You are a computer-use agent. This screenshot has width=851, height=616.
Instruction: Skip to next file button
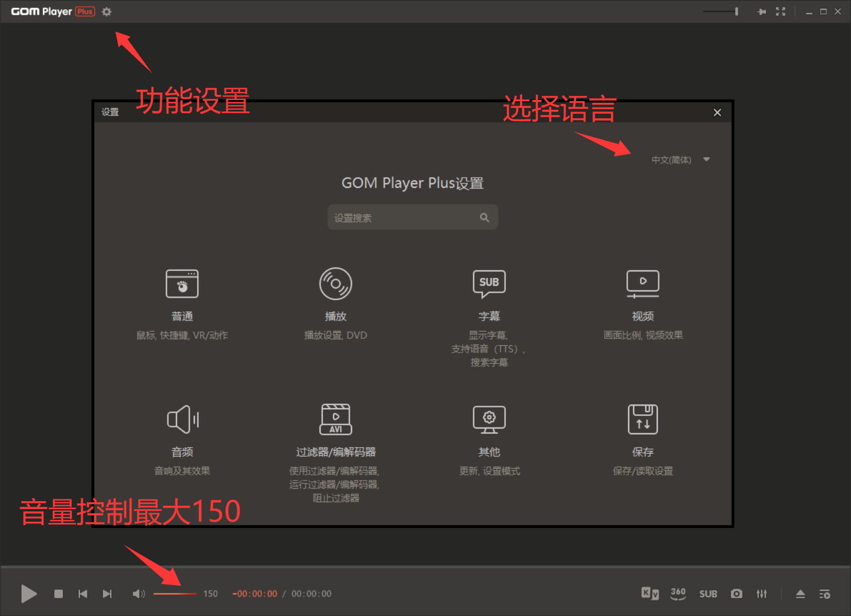click(x=107, y=594)
